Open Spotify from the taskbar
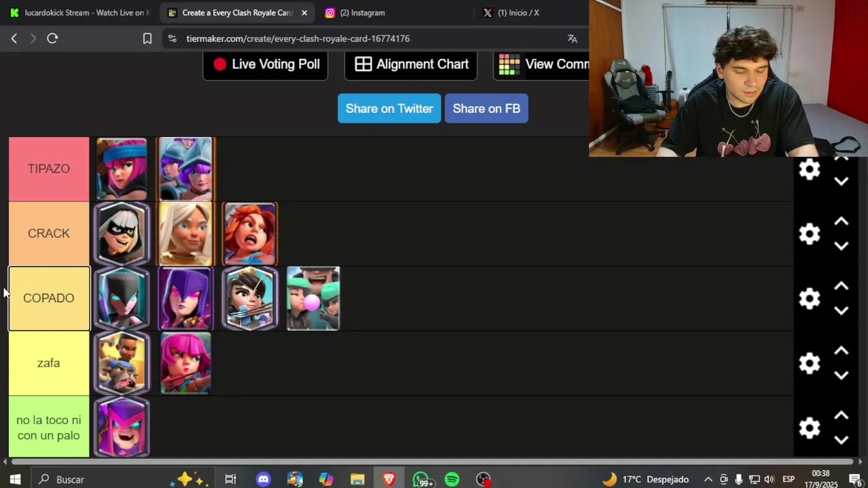Image resolution: width=868 pixels, height=488 pixels. click(x=452, y=479)
